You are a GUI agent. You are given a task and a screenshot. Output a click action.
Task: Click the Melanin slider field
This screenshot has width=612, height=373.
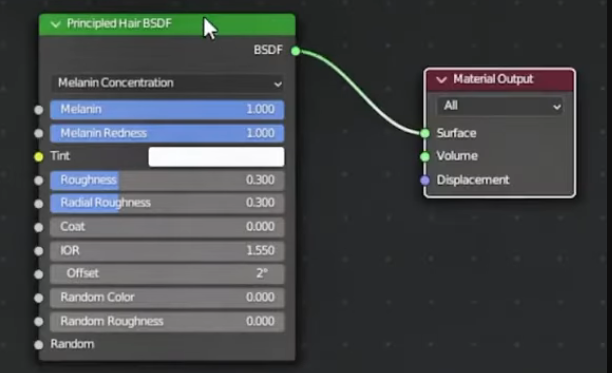pos(167,110)
